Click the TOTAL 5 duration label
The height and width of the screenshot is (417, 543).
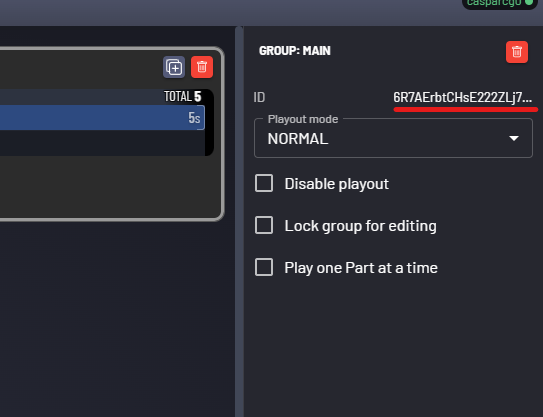click(x=183, y=97)
